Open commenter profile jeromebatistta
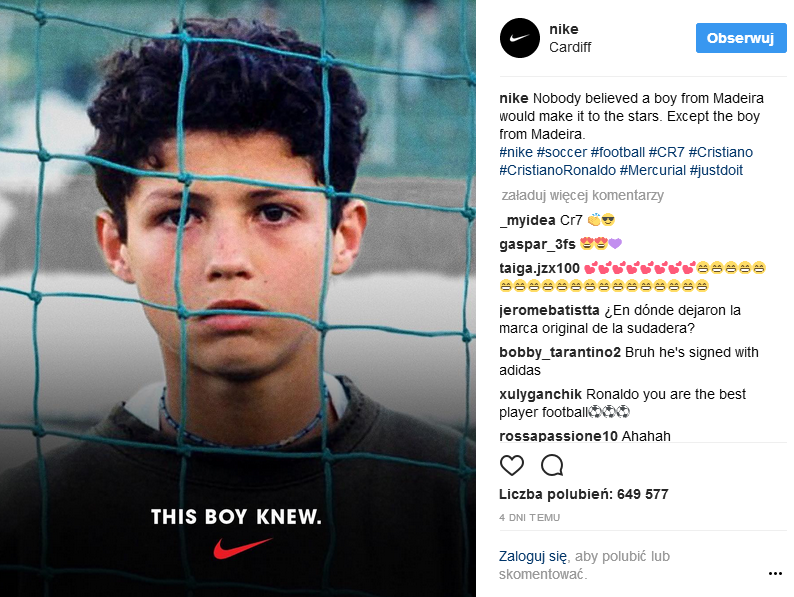The height and width of the screenshot is (597, 794). [549, 310]
